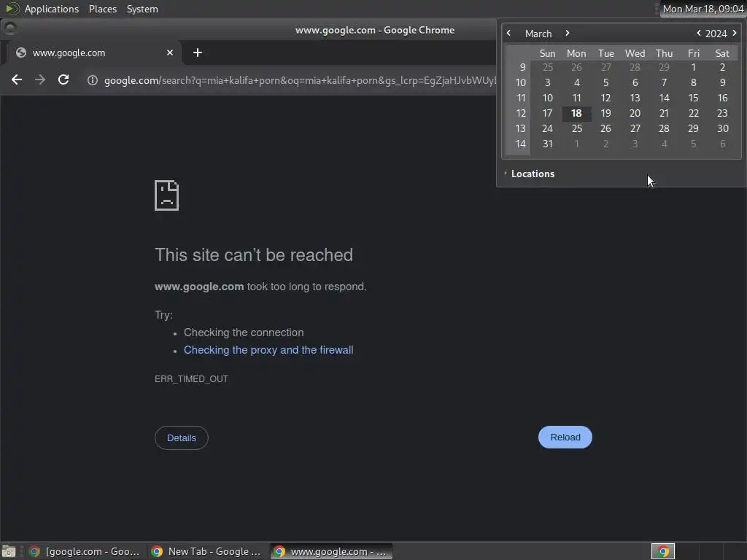Select March 13 in the calendar
The image size is (747, 560).
(635, 98)
